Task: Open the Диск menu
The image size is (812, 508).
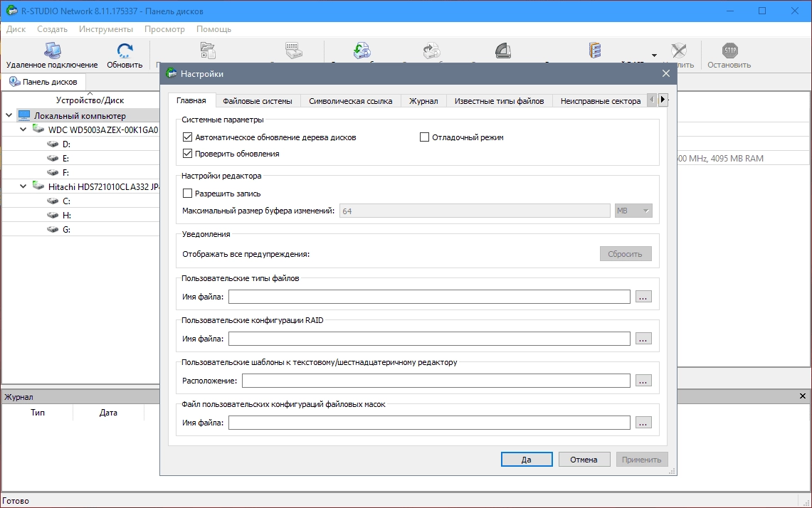Action: [x=16, y=29]
